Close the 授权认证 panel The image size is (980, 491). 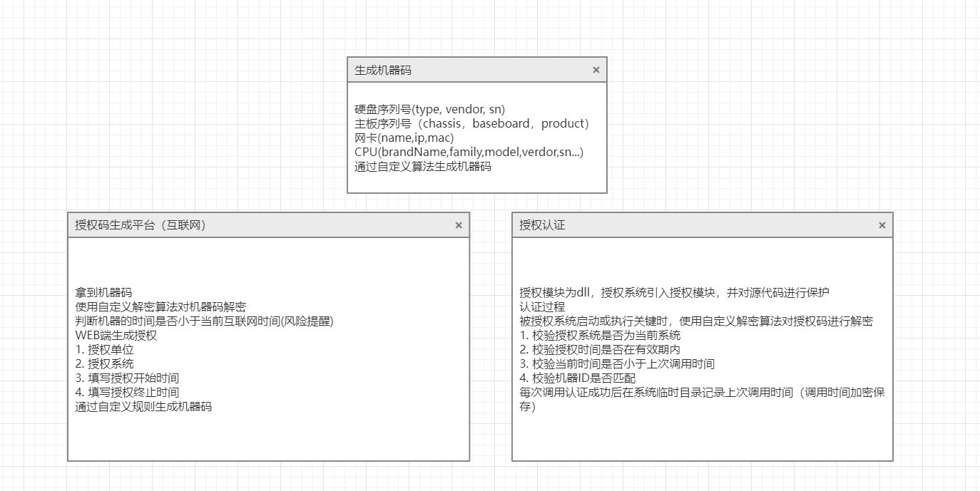coord(882,225)
